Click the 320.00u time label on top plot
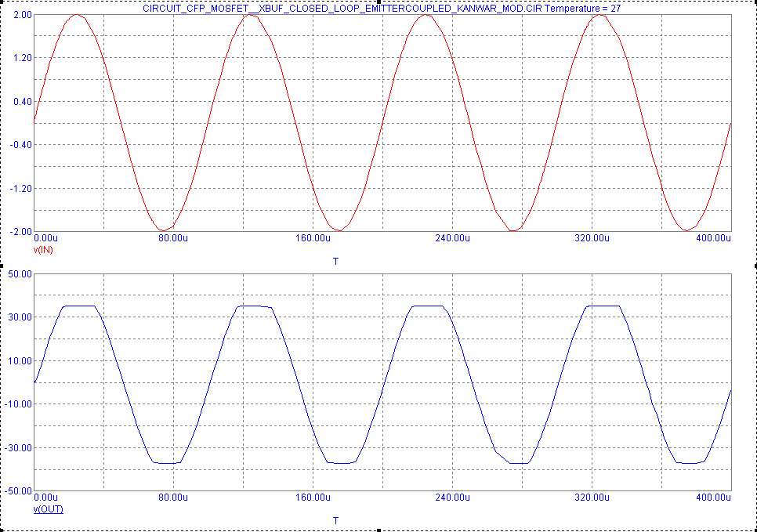Screen dimensions: 757x532 592,238
